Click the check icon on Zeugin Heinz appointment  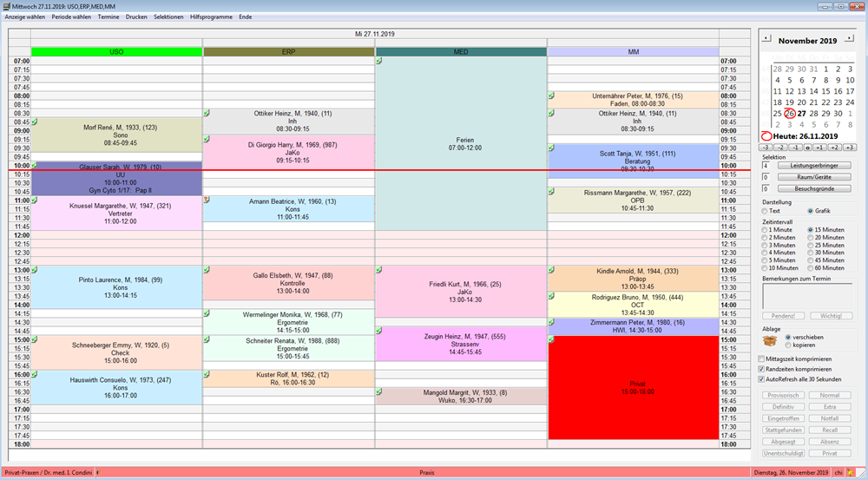tap(379, 331)
